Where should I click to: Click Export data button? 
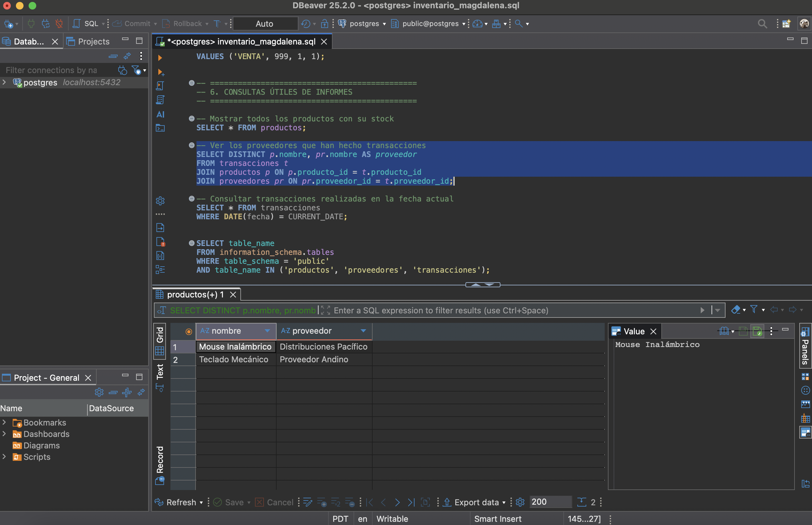[x=471, y=502]
